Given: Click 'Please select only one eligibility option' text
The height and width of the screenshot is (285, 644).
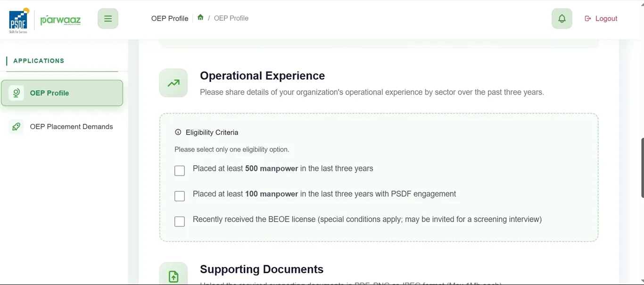Looking at the screenshot, I should click(232, 149).
